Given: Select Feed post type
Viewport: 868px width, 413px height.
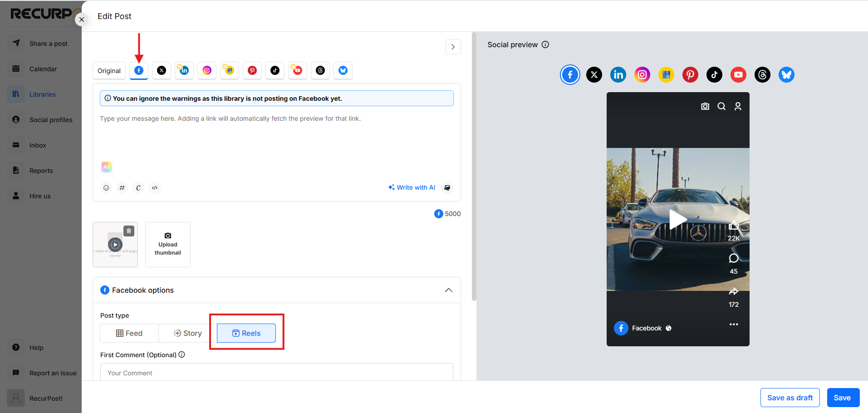Looking at the screenshot, I should point(129,333).
